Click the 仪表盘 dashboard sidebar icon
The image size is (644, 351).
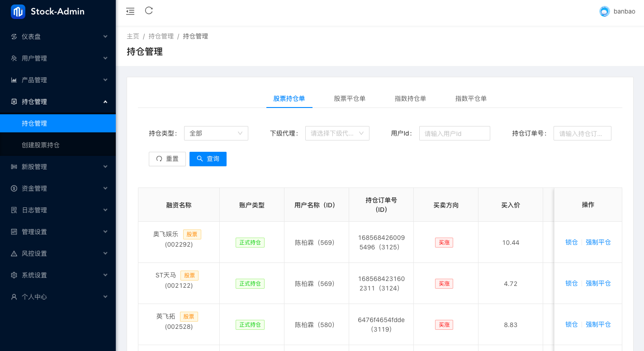click(14, 37)
